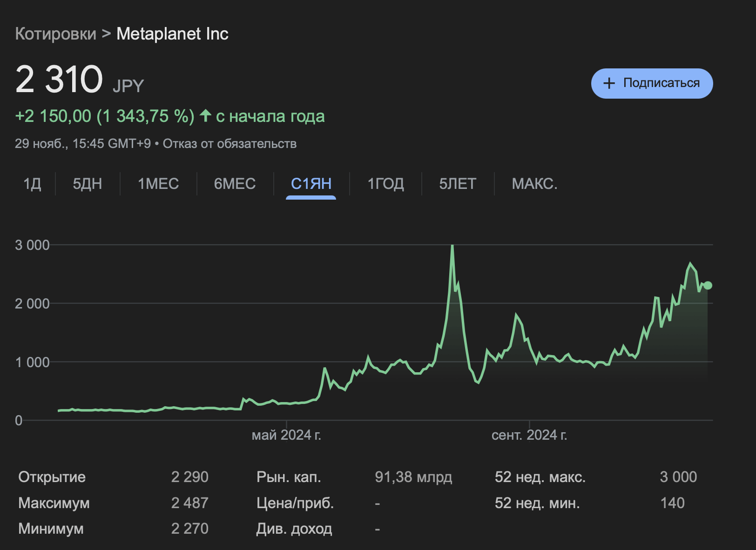The height and width of the screenshot is (550, 756).
Task: Click the Metaplanet Inc title
Action: (172, 34)
